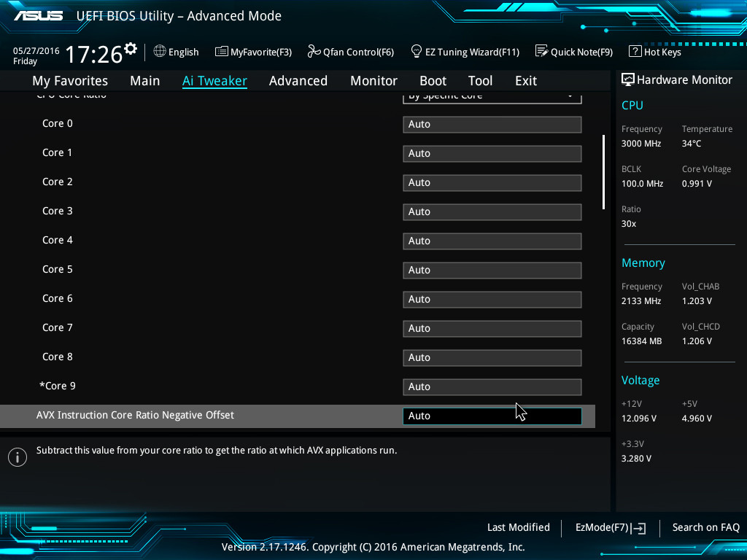Click the info icon beside the help text
This screenshot has width=747, height=560.
tap(18, 457)
